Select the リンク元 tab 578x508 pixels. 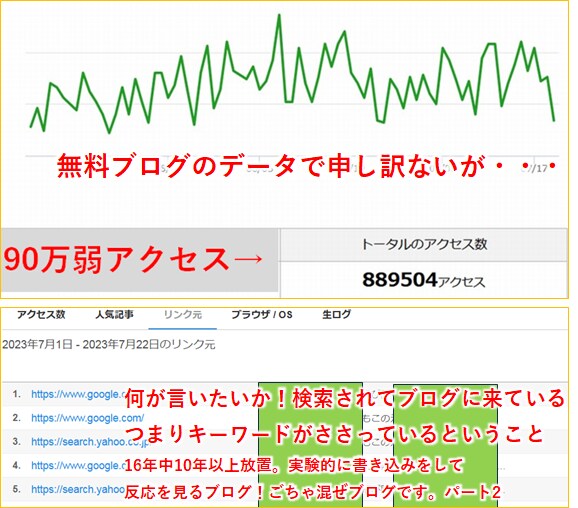coord(182,314)
